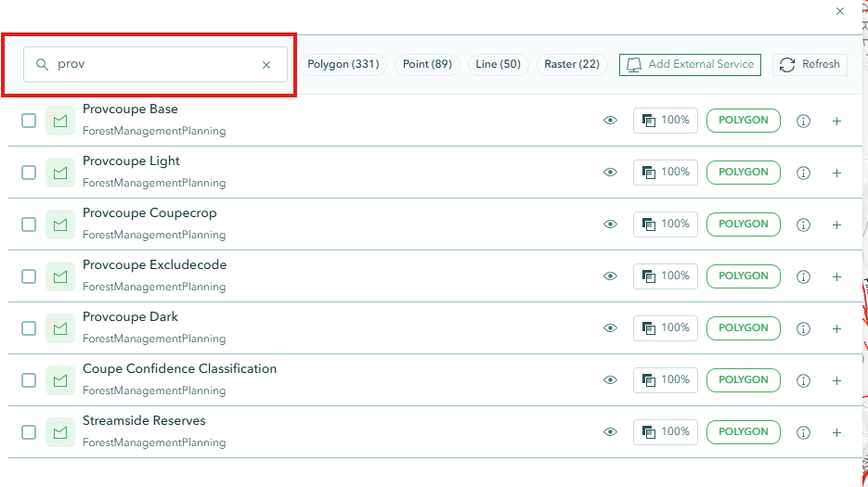Open 100% opacity for Coupe Confidence Classification

666,380
